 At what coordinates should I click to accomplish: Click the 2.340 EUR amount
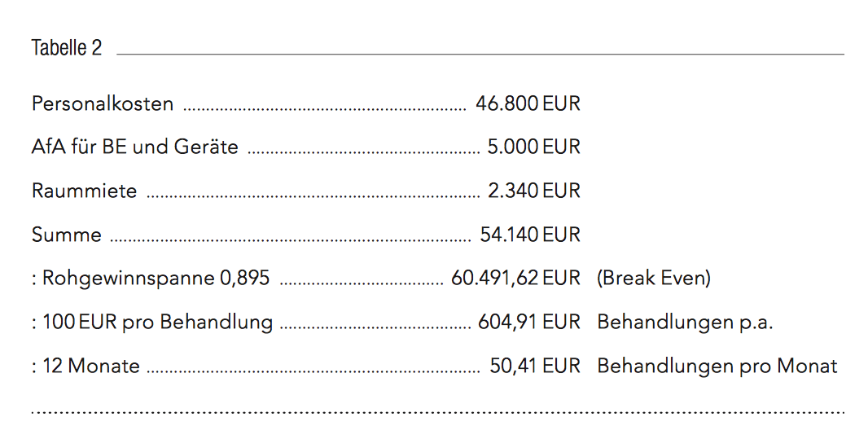533,191
